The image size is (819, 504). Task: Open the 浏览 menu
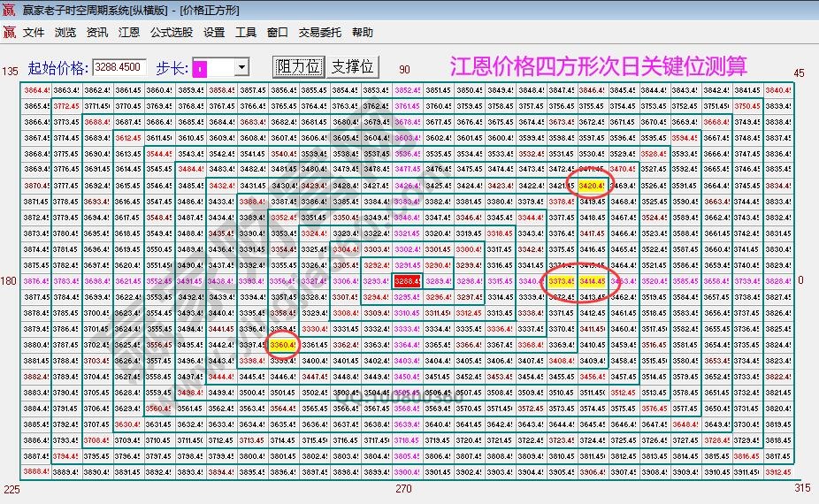(65, 33)
